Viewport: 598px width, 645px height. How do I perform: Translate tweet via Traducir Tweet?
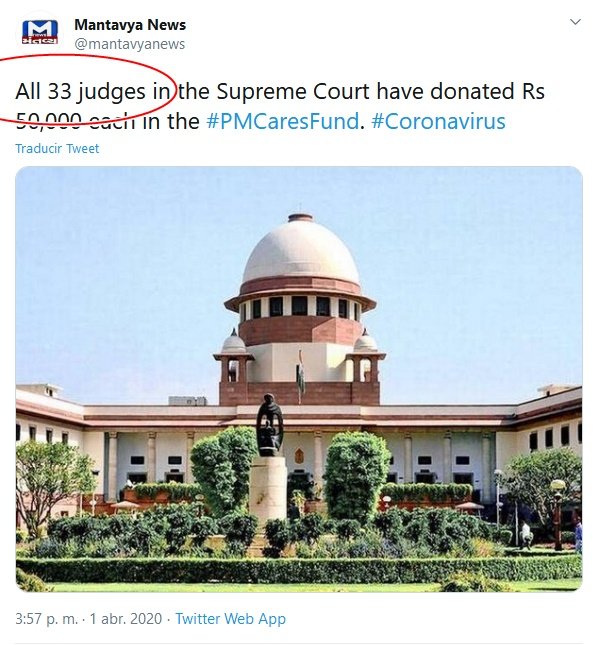tap(57, 148)
